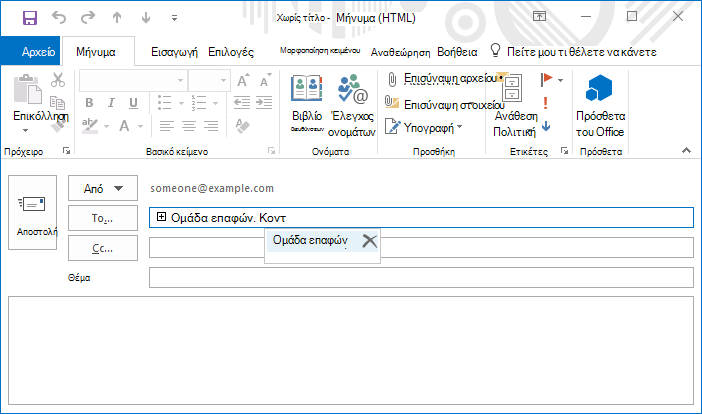This screenshot has width=702, height=414.
Task: Click Επισύναψη αρχείου paperclip attach file
Action: (x=442, y=79)
